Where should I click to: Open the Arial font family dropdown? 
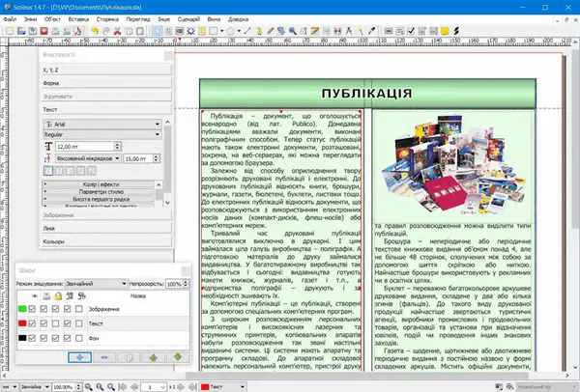pyautogui.click(x=102, y=125)
